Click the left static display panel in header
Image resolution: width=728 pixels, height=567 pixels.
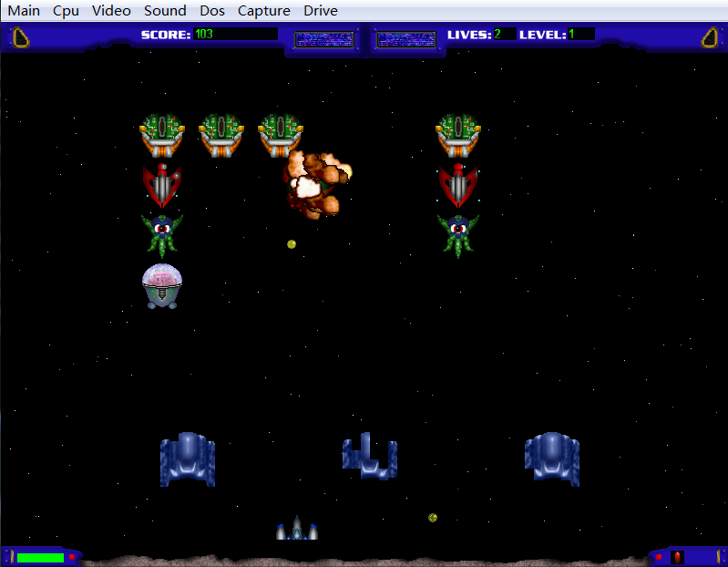[324, 39]
